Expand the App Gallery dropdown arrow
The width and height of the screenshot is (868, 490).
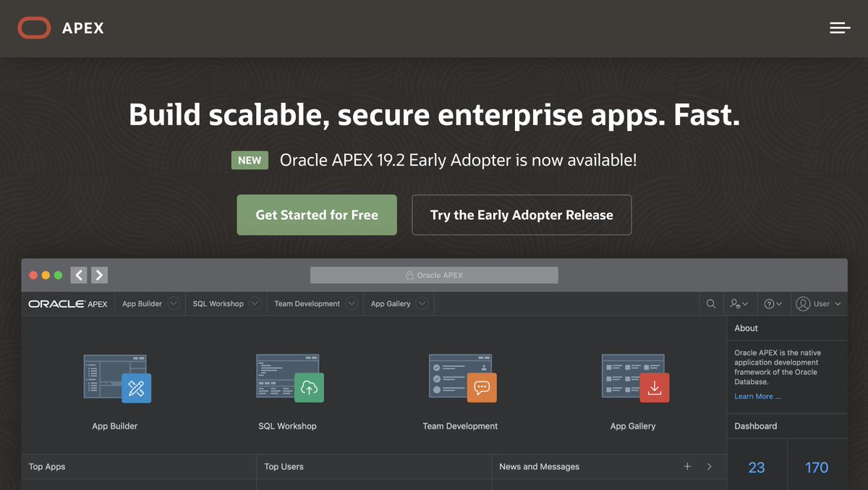422,304
